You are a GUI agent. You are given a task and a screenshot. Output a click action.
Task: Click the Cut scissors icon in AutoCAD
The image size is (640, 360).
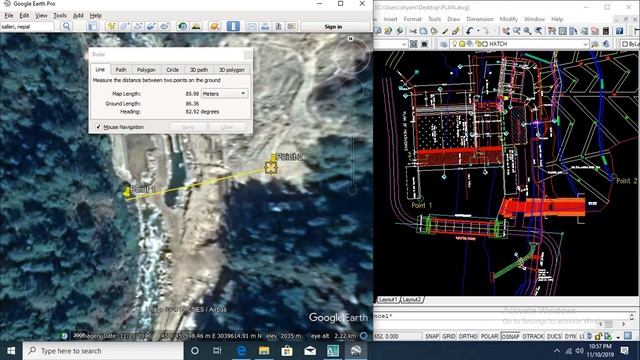tap(413, 31)
